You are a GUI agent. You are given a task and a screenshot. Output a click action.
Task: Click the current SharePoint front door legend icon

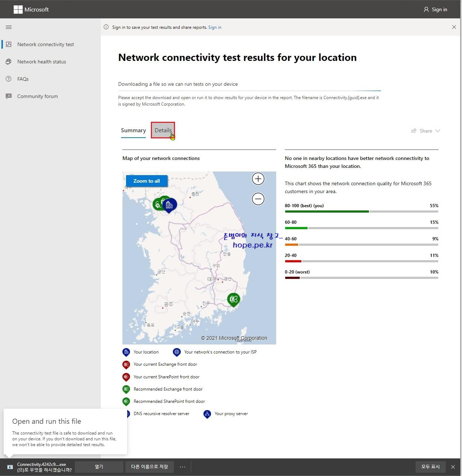tap(126, 377)
